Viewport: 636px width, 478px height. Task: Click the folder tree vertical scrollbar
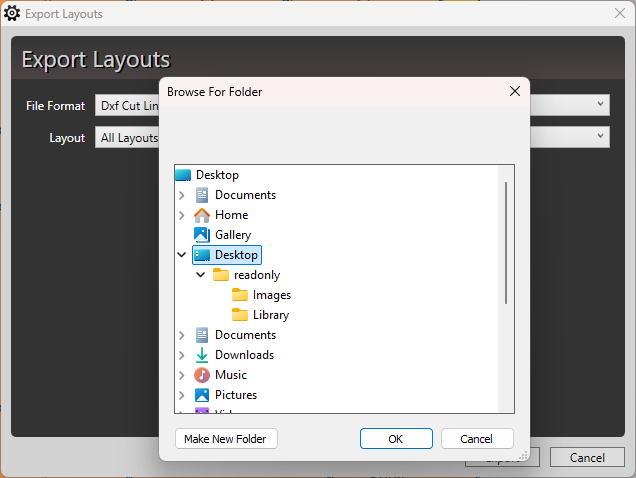506,243
